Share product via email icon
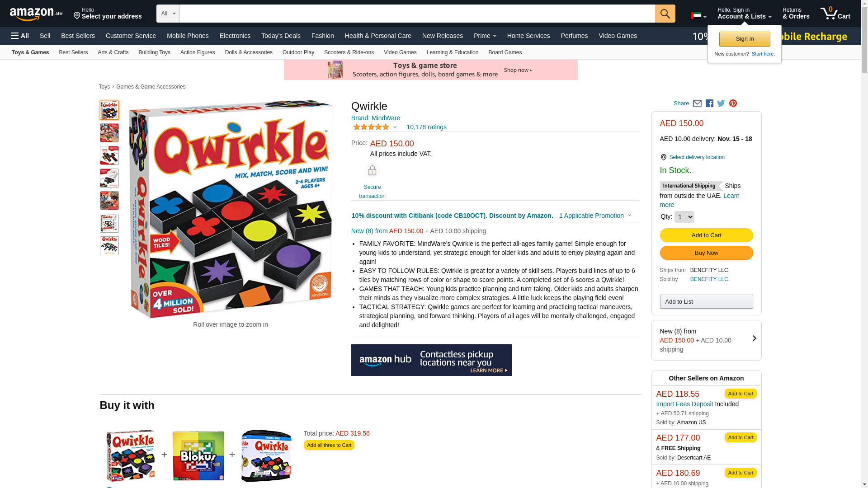Screen dimensions: 868x488 [697, 103]
